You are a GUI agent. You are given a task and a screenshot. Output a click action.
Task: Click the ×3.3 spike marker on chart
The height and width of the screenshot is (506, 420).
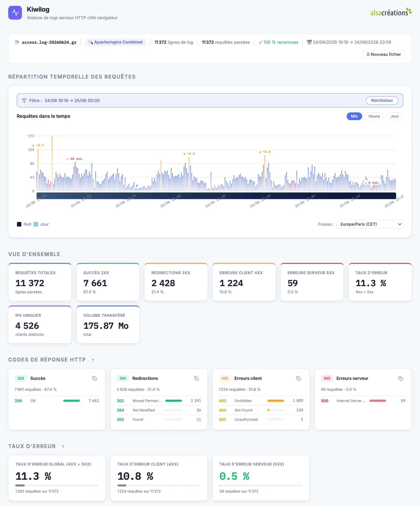click(38, 145)
